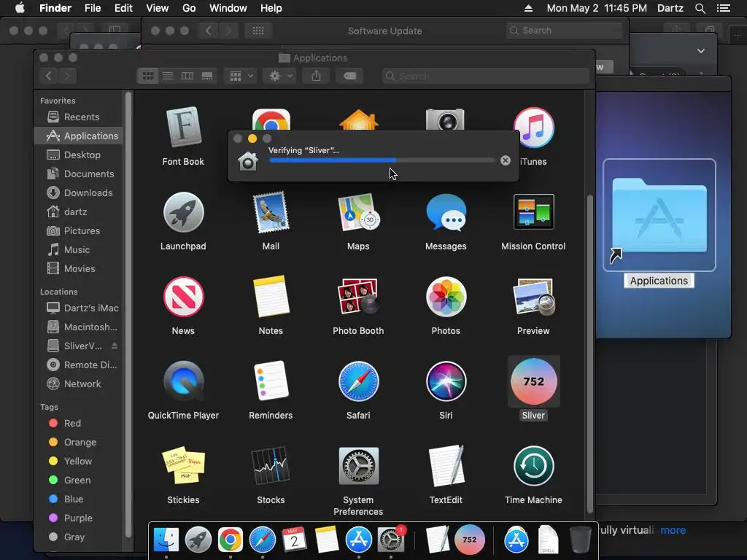Open the News app icon
747x560 pixels.
click(183, 297)
